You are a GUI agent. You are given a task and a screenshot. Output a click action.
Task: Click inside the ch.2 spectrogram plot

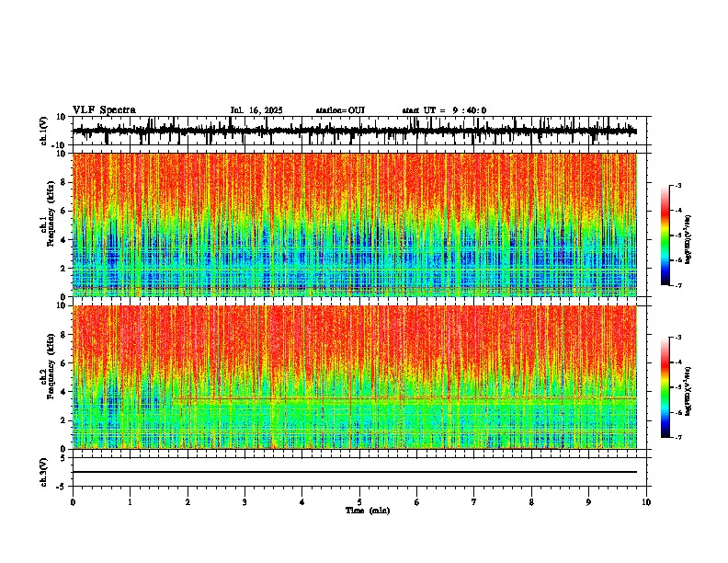tap(355, 377)
